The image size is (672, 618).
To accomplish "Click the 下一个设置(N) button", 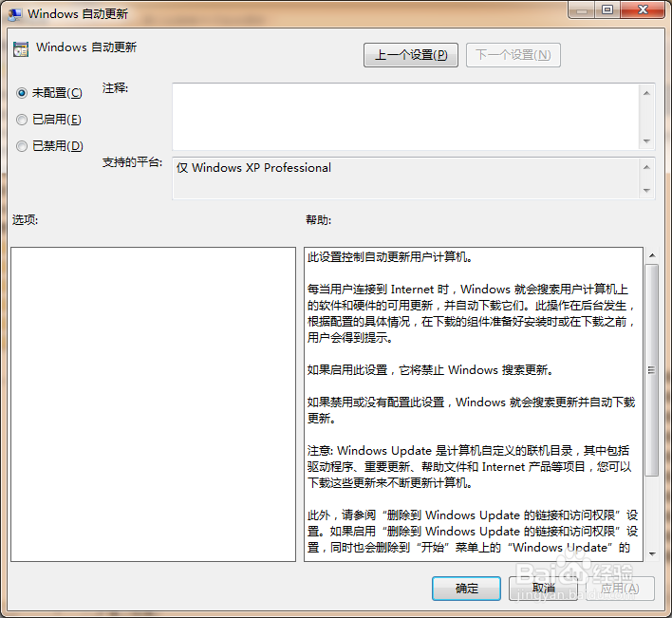I will [x=513, y=55].
